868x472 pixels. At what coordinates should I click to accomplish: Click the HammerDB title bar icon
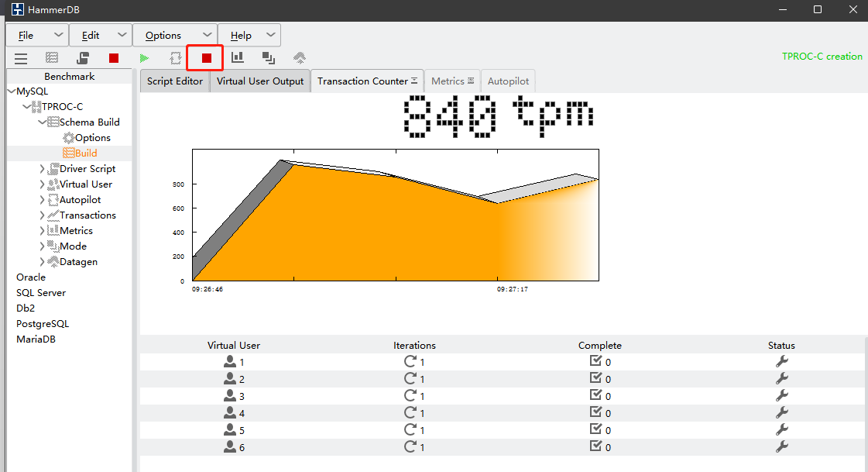18,9
